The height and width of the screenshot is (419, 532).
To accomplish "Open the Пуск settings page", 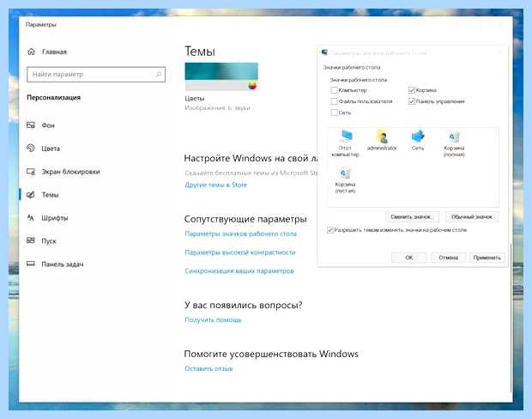I will coord(49,241).
